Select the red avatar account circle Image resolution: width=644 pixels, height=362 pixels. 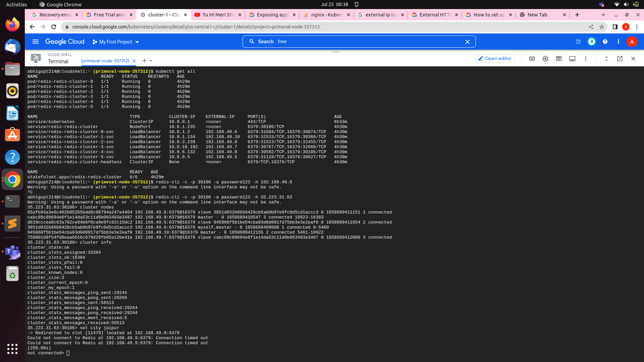(x=632, y=42)
